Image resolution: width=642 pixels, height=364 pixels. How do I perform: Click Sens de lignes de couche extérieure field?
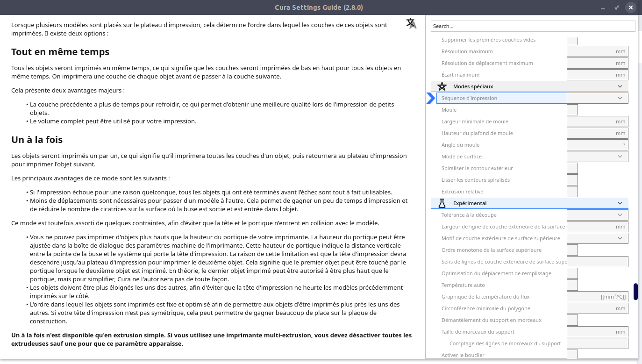pos(598,262)
